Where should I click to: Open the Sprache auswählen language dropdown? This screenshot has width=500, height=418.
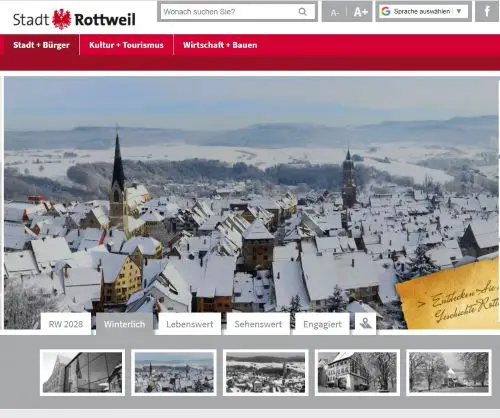pyautogui.click(x=423, y=12)
